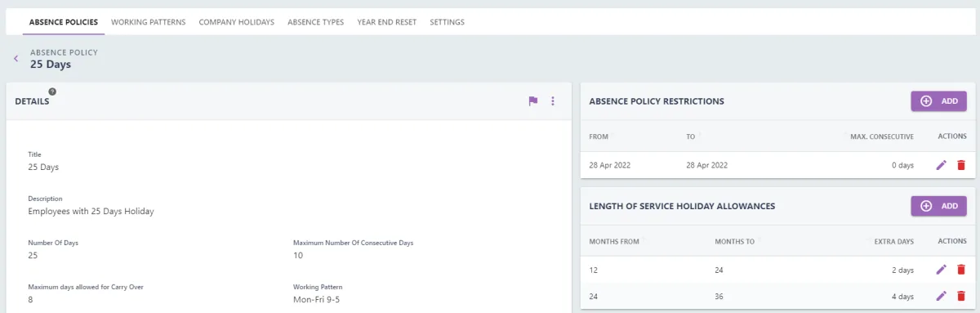Click the description 'Employees with 25 Days Holiday'
This screenshot has height=313, width=980.
[91, 212]
